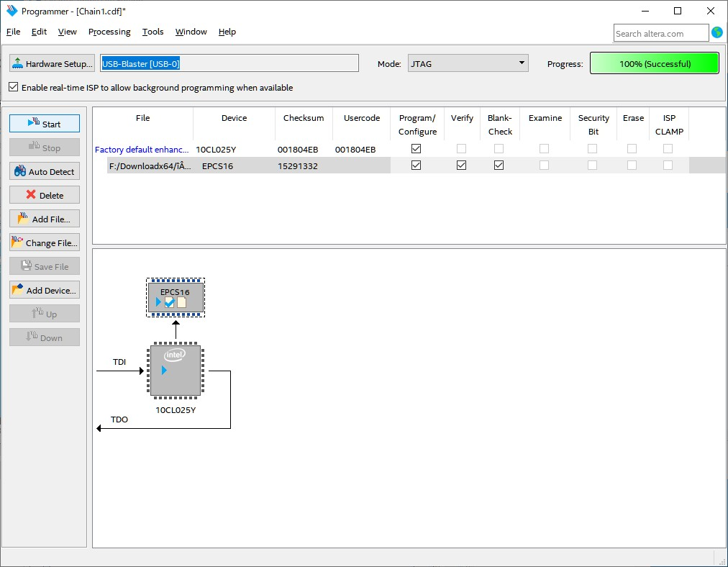The height and width of the screenshot is (567, 728).
Task: Open the Edit menu
Action: click(39, 32)
